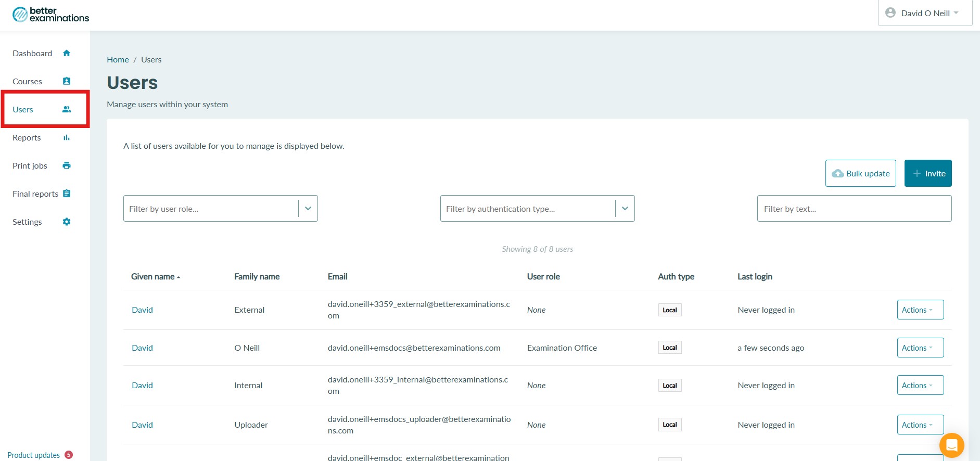Open Actions menu for David O Neill
Viewport: 980px width, 461px height.
click(x=920, y=348)
